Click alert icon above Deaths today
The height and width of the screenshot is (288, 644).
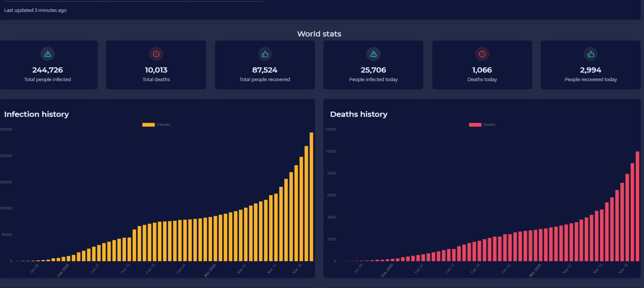[x=482, y=54]
